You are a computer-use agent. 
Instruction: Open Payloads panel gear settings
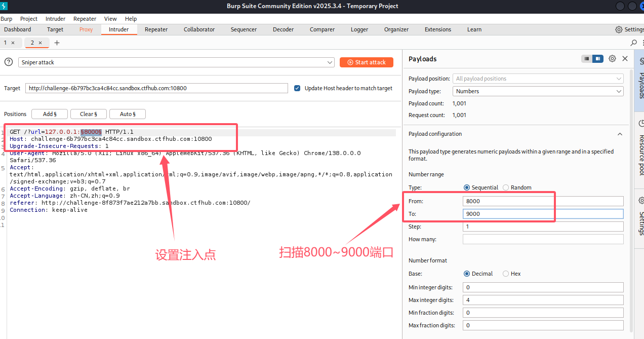click(x=612, y=59)
